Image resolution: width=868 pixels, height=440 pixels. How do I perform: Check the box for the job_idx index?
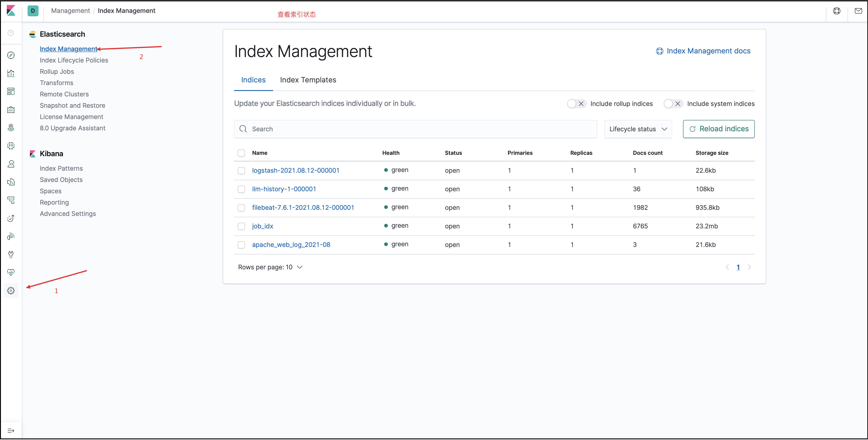click(x=241, y=226)
